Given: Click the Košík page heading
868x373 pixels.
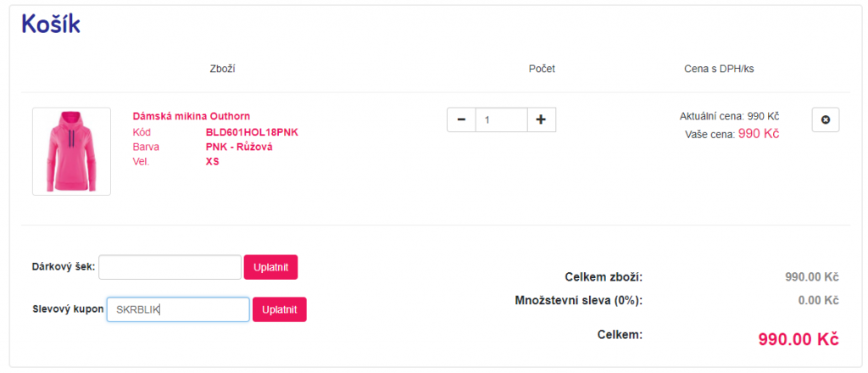Looking at the screenshot, I should pos(51,25).
